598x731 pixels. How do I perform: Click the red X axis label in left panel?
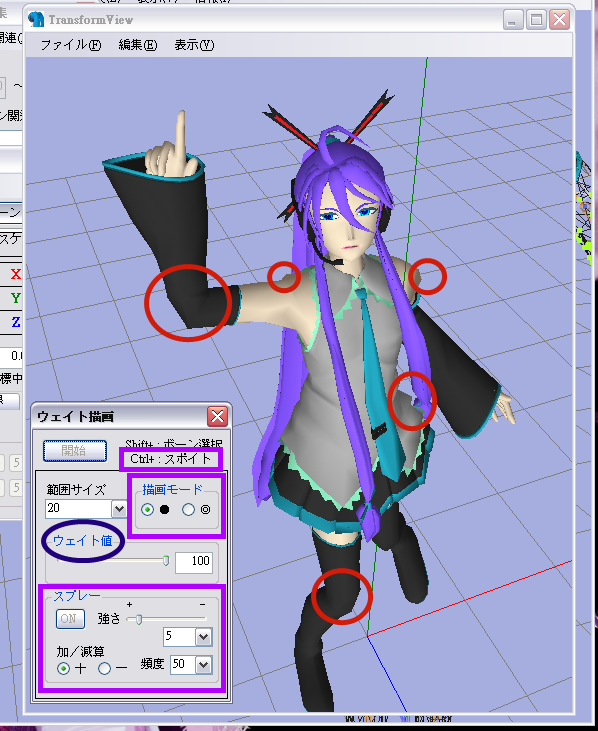(15, 274)
